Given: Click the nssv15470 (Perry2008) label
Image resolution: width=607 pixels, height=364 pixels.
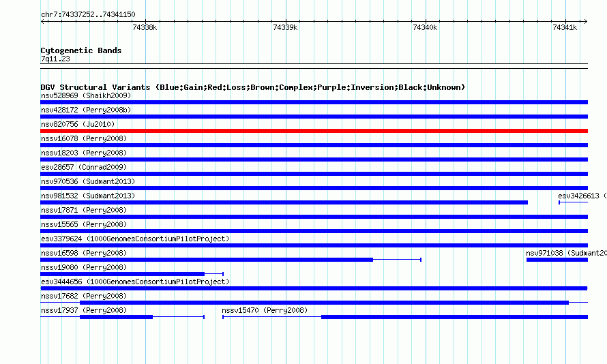Looking at the screenshot, I should (265, 310).
